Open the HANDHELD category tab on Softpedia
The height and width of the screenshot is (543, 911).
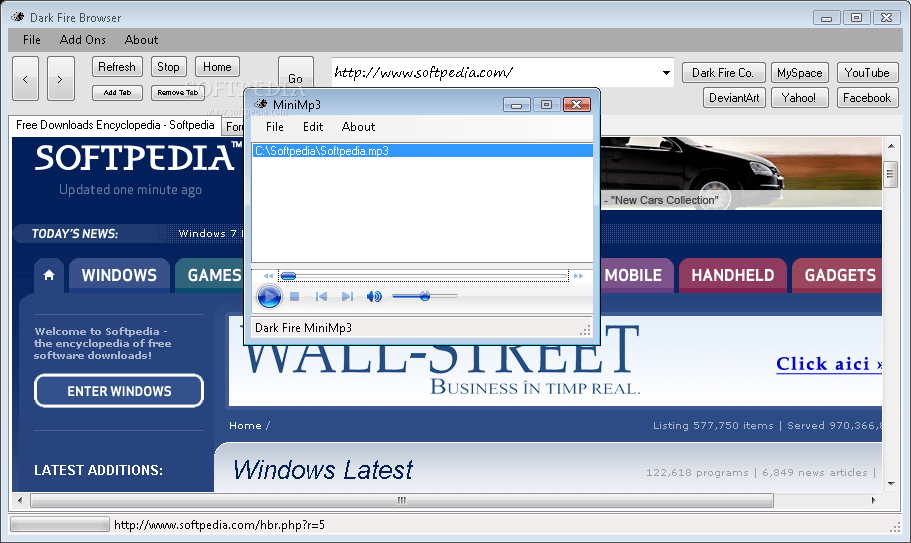(x=733, y=275)
